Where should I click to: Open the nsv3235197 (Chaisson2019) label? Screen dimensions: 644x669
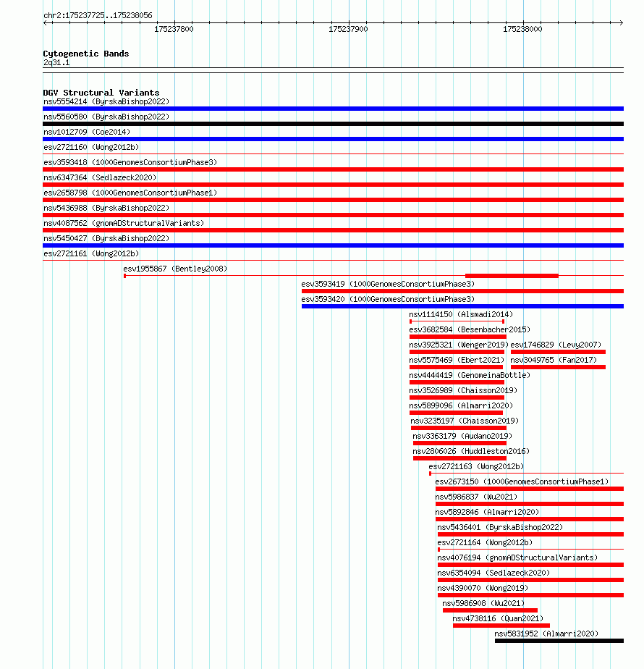coord(465,421)
